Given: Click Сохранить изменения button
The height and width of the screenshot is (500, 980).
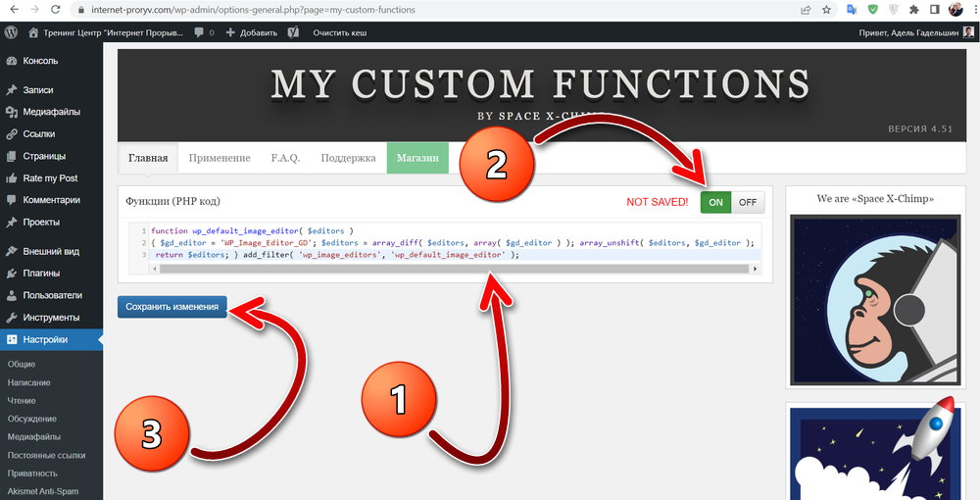Looking at the screenshot, I should coord(171,307).
